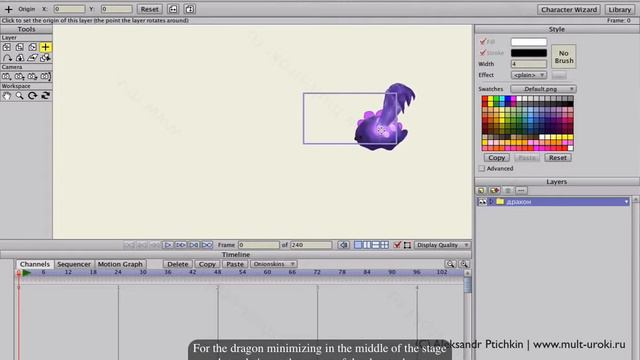640x360 pixels.
Task: Enable the Advanced checkbox in Style panel
Action: (x=482, y=168)
